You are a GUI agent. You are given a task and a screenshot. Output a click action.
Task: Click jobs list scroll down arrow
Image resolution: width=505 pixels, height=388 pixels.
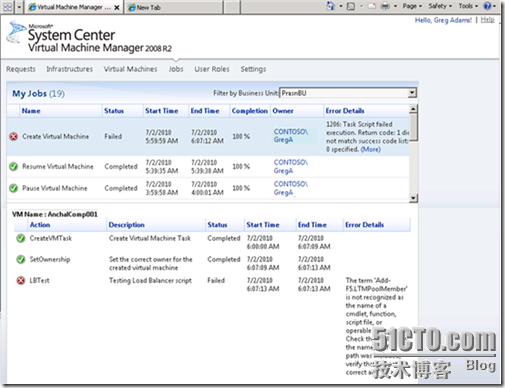tap(413, 198)
